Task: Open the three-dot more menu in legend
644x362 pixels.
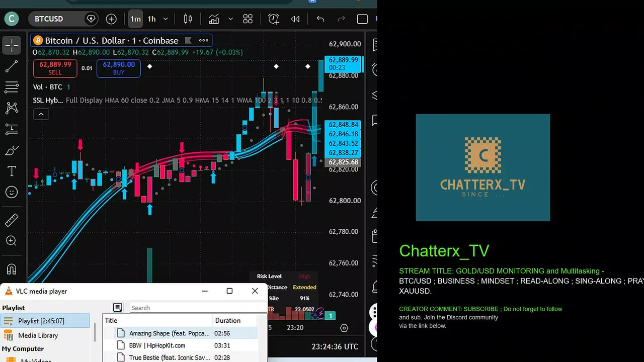Action: click(203, 41)
